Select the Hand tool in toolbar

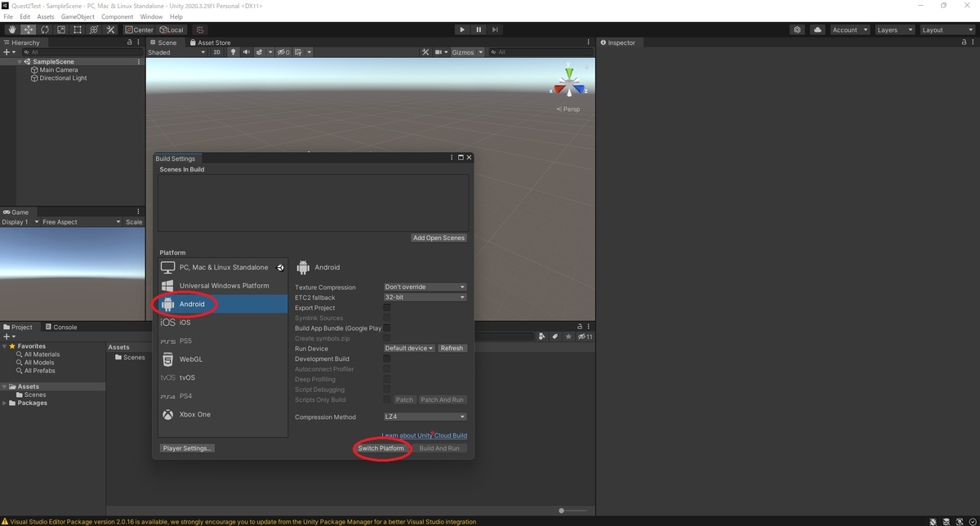coord(12,29)
